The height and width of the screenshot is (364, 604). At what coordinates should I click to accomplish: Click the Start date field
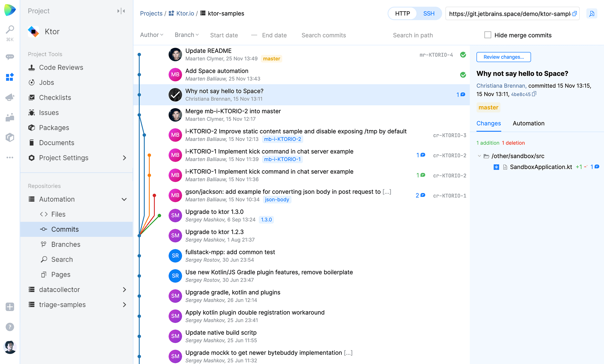tap(224, 35)
